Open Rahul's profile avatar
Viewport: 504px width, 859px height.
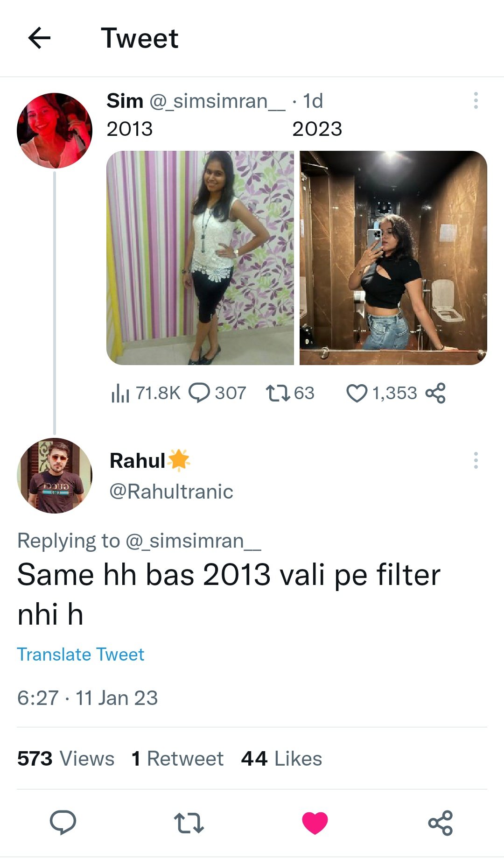[55, 476]
